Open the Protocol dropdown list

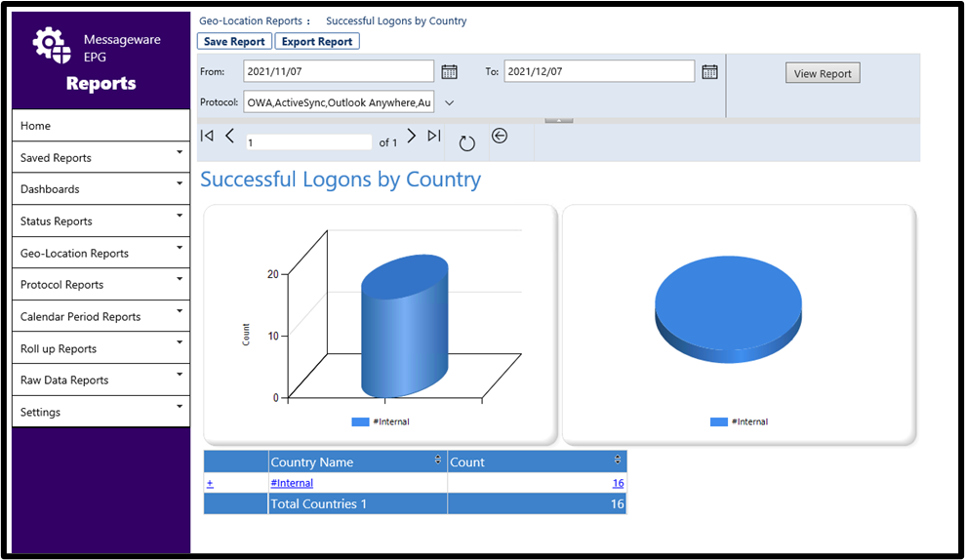(x=449, y=102)
